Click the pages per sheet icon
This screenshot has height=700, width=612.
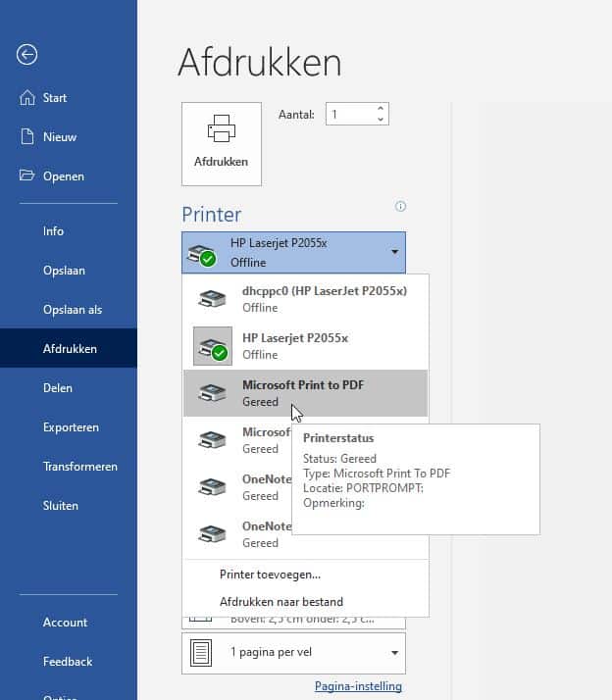coord(201,653)
